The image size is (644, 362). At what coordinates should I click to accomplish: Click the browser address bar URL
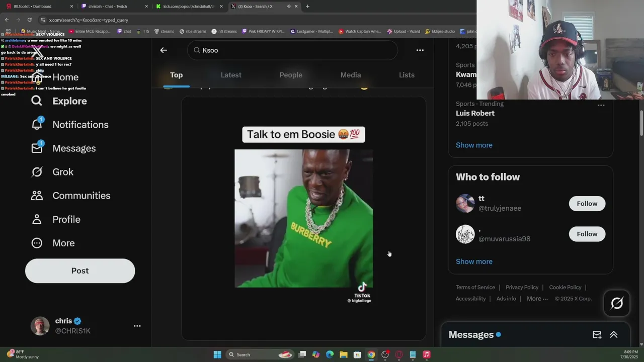pos(89,20)
